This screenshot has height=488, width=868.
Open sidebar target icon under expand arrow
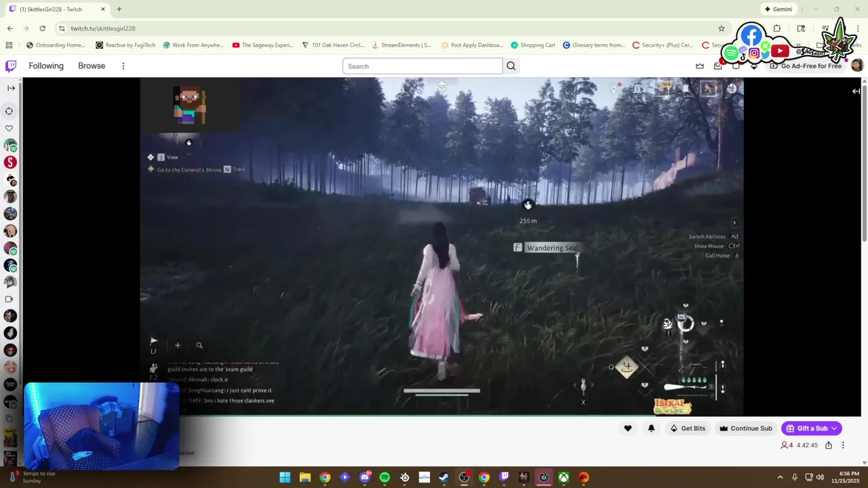click(x=9, y=111)
